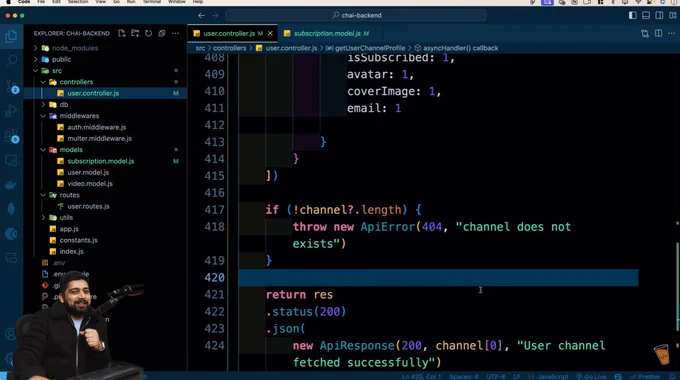Image resolution: width=680 pixels, height=380 pixels.
Task: Go back using navigation arrow
Action: click(201, 16)
